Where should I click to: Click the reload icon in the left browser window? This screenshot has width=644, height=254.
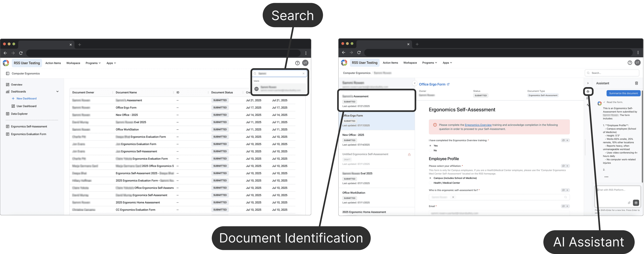21,53
